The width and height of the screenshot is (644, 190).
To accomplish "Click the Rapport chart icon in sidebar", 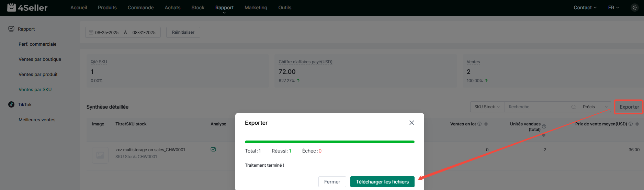I will [11, 29].
